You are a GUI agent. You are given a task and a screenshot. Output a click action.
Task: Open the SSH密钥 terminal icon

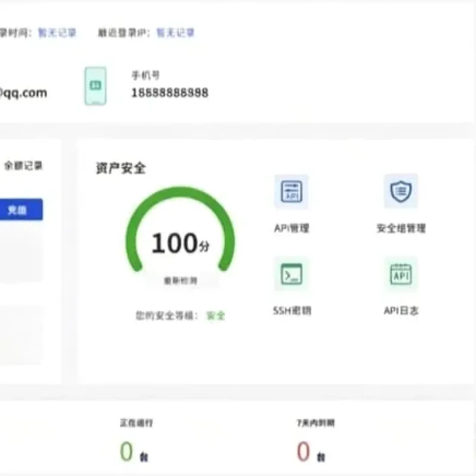292,274
